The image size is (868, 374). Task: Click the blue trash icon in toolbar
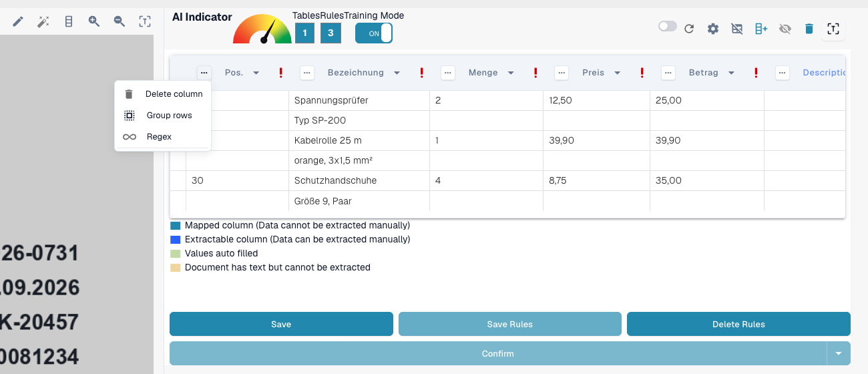[x=809, y=29]
